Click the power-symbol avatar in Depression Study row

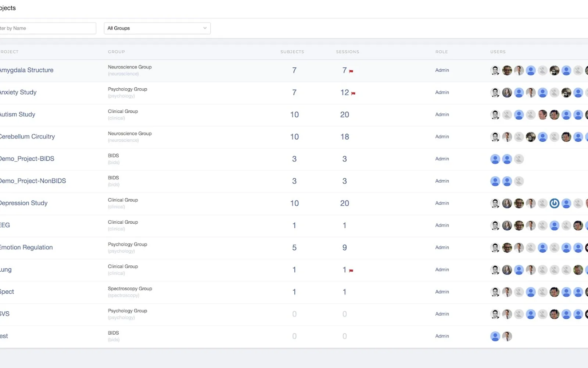554,203
